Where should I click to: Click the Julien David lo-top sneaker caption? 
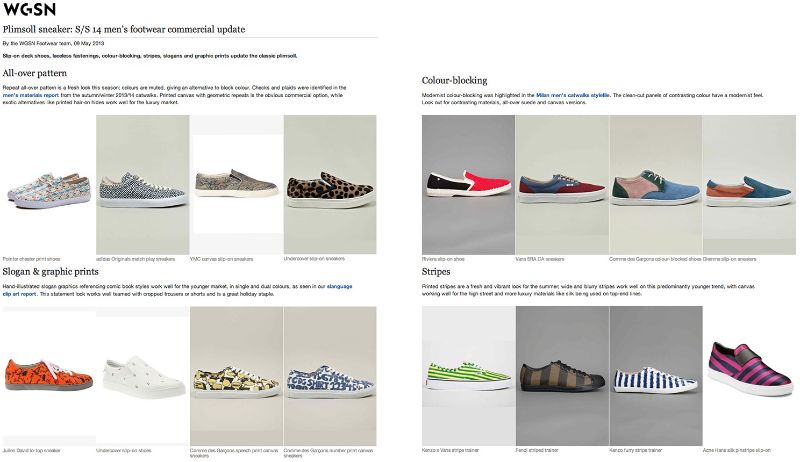(x=31, y=451)
